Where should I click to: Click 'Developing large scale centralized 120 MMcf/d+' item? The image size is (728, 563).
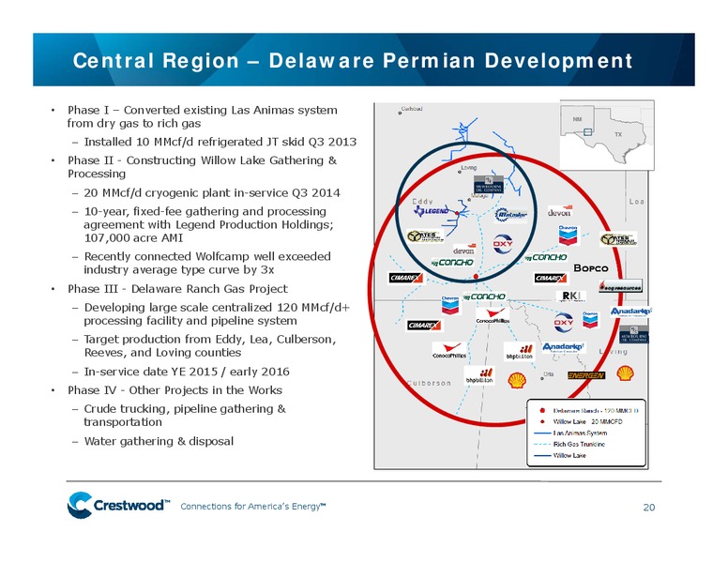(217, 314)
